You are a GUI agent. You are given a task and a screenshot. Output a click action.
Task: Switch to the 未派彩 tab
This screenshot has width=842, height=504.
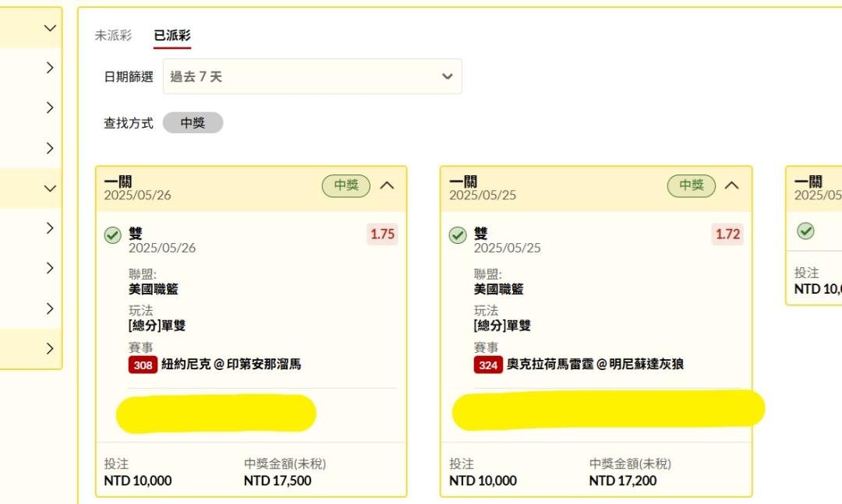pos(113,35)
